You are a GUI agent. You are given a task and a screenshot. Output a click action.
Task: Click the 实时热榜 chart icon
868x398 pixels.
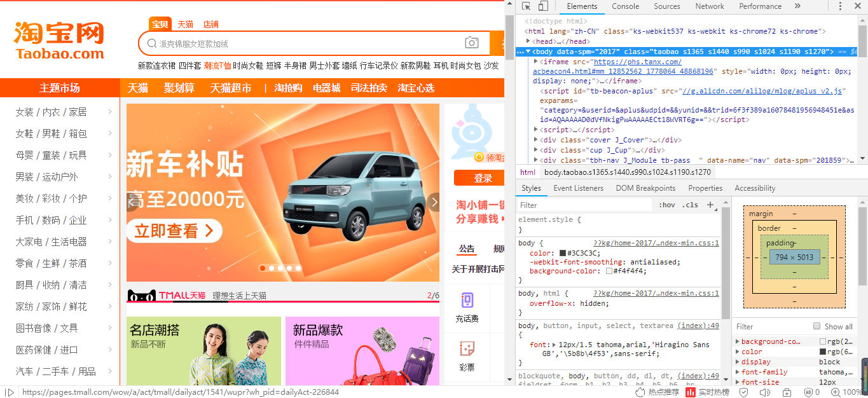point(691,392)
